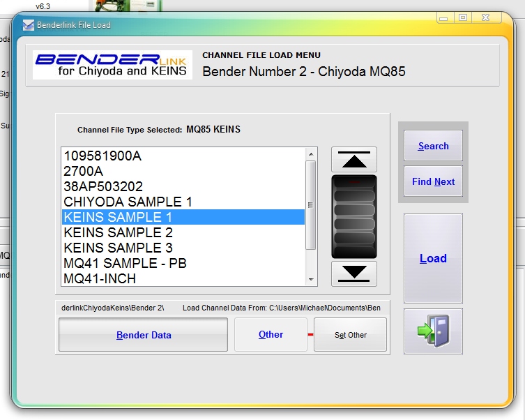The image size is (525, 420).
Task: Pick KEINS SAMPLE 2 from list
Action: tap(118, 232)
